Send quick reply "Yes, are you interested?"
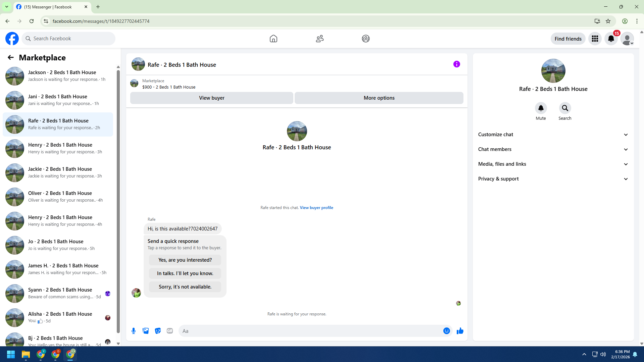The width and height of the screenshot is (644, 362). (x=185, y=260)
